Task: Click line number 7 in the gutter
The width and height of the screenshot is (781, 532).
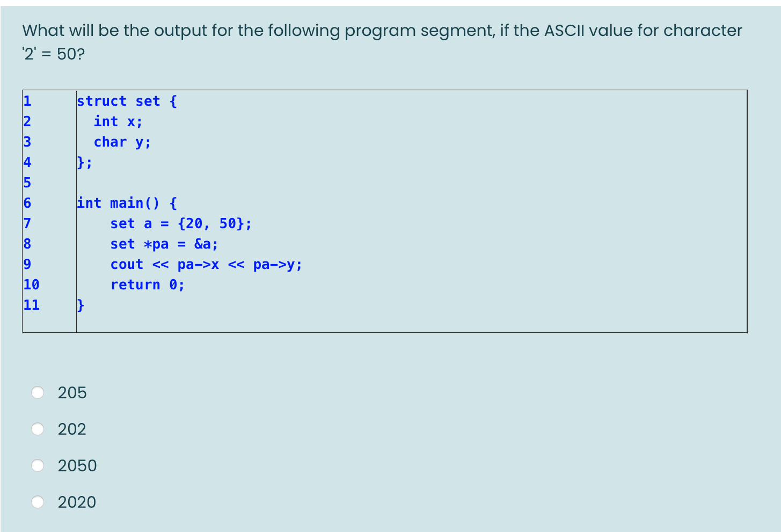Action: (27, 223)
